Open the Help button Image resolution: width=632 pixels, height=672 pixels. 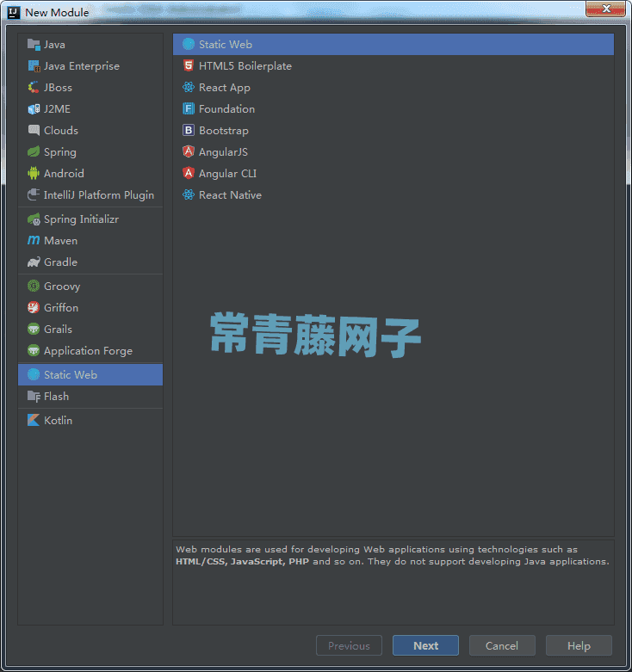[579, 645]
